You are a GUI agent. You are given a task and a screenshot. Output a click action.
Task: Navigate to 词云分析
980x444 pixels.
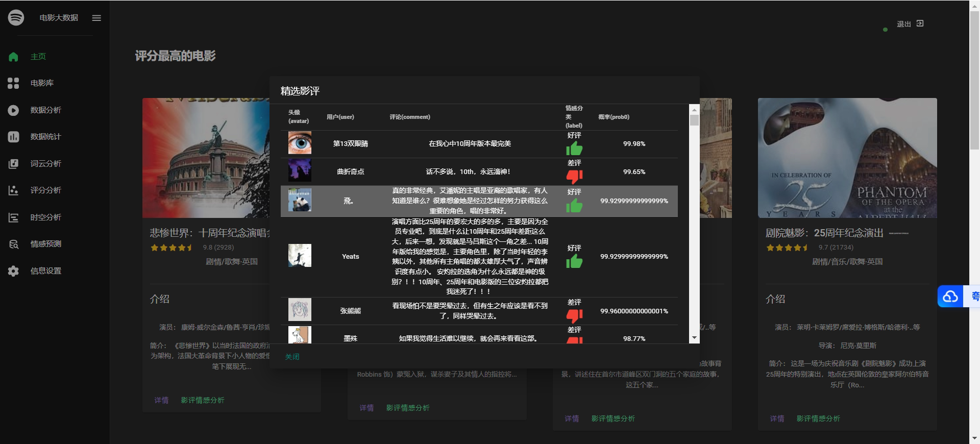point(45,164)
